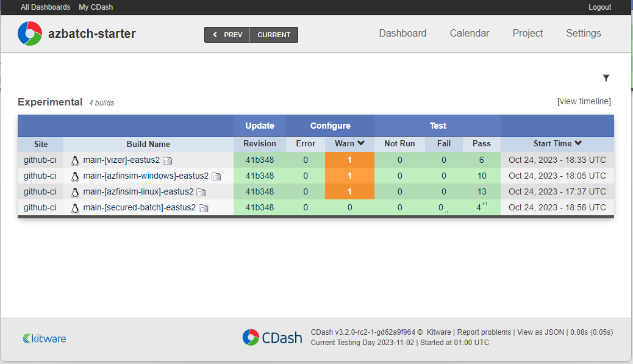Select the penguin icon on main-[azfinsim-linux]-eastus2 row

(74, 191)
